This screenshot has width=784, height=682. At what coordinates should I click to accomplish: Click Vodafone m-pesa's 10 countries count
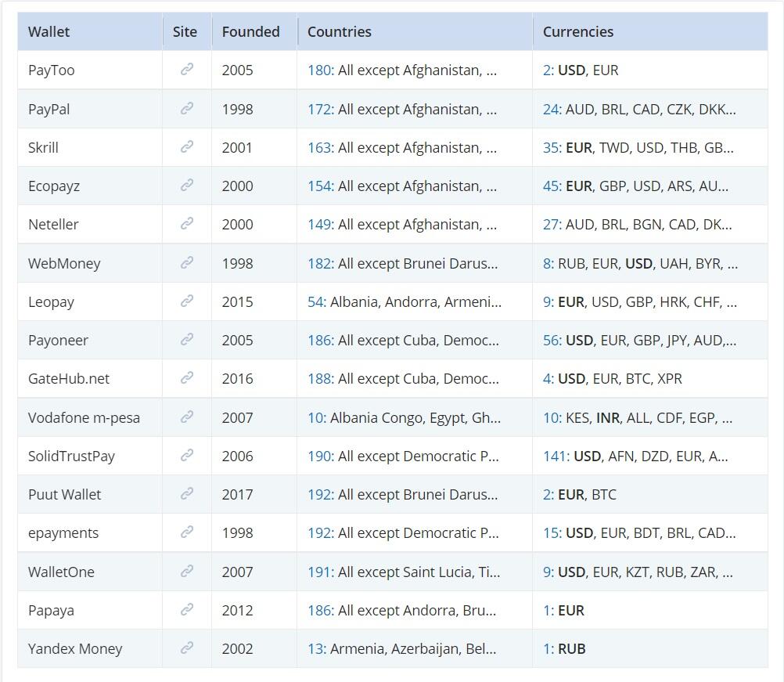click(317, 418)
